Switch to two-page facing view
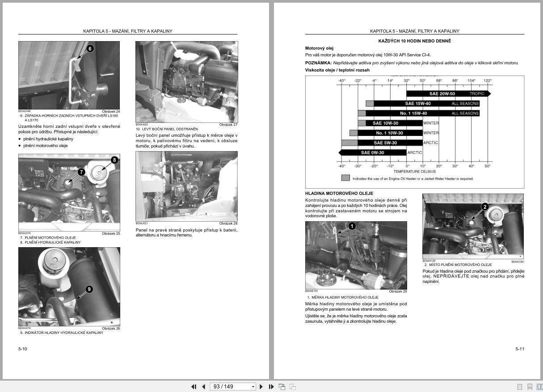 pyautogui.click(x=539, y=387)
